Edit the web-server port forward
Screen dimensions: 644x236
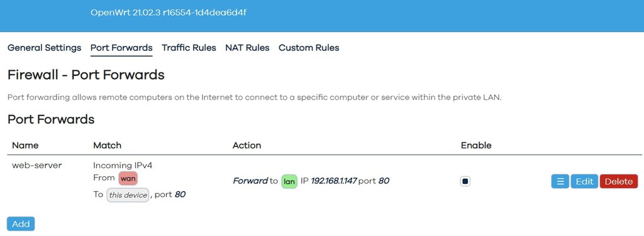coord(584,181)
